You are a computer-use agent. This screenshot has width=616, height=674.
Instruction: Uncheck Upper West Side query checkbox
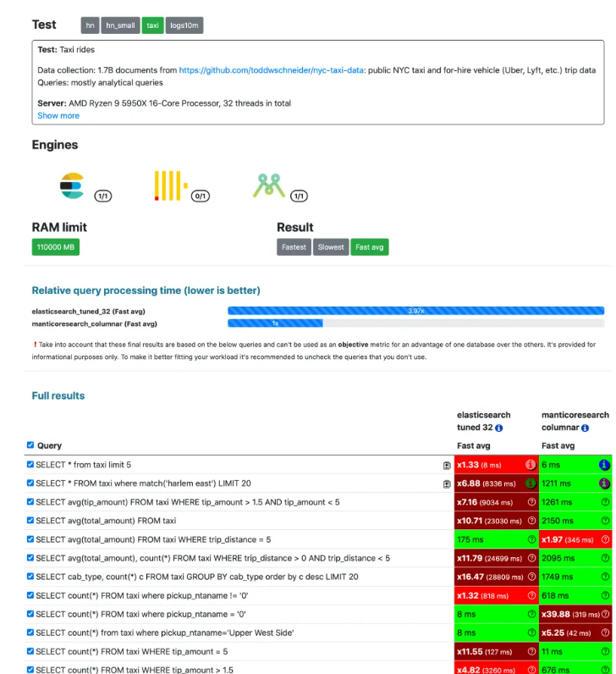pos(30,633)
